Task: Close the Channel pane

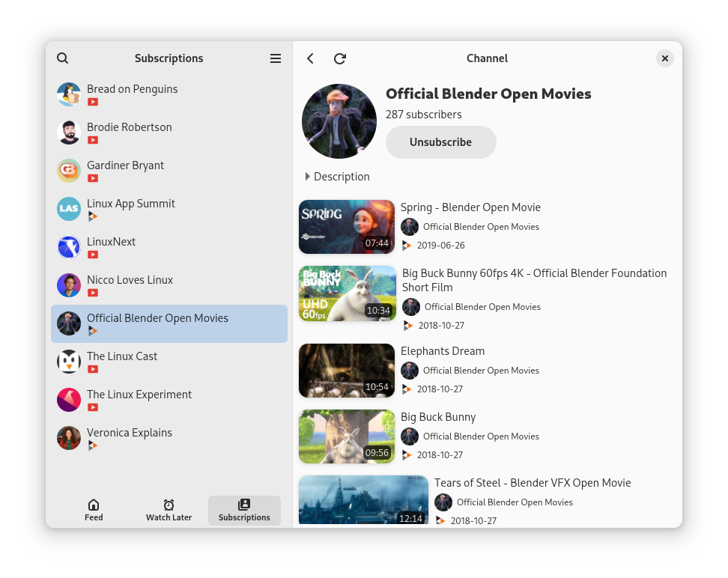Action: [665, 58]
